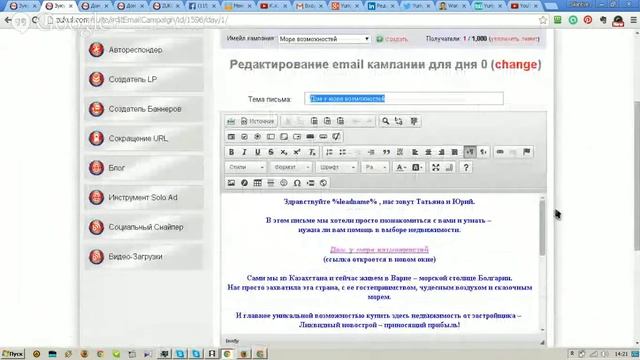Insert a table with the Table icon

(x=257, y=183)
